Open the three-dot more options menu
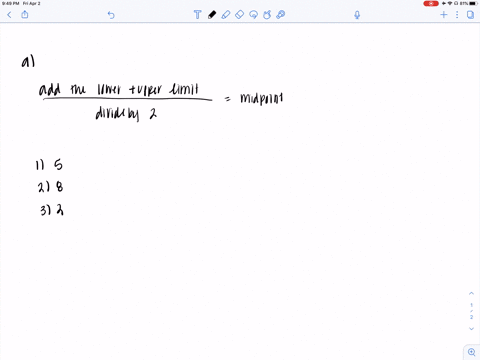The width and height of the screenshot is (480, 360). (457, 14)
